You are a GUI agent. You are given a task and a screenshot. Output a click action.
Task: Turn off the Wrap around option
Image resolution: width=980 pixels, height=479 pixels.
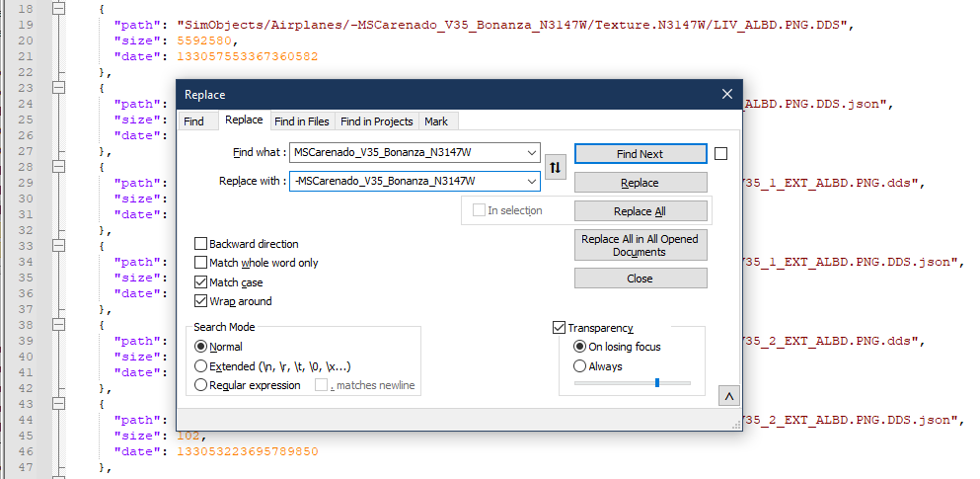coord(201,301)
